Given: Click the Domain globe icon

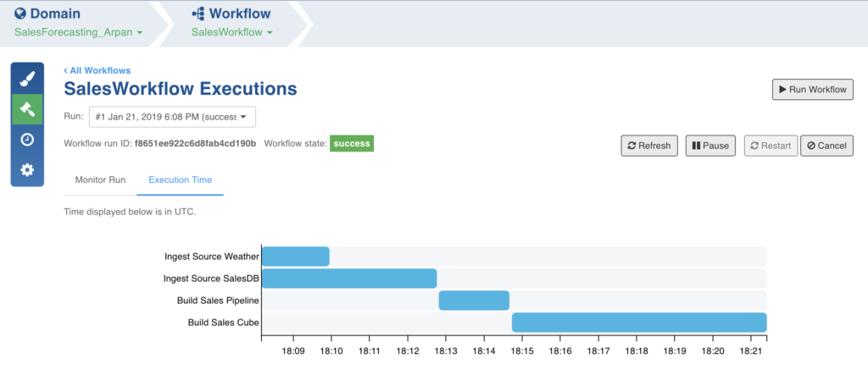Looking at the screenshot, I should point(20,14).
